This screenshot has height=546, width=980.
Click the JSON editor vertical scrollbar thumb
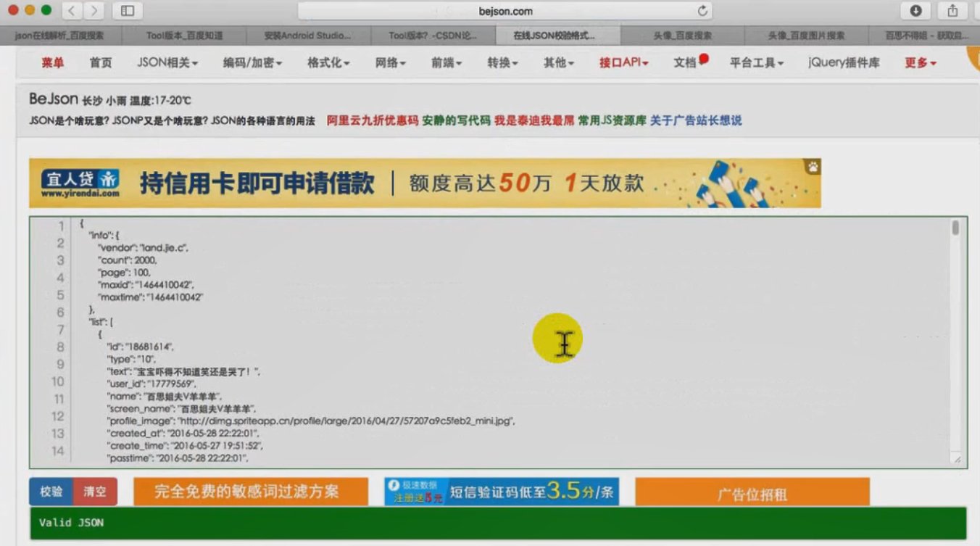pyautogui.click(x=955, y=228)
